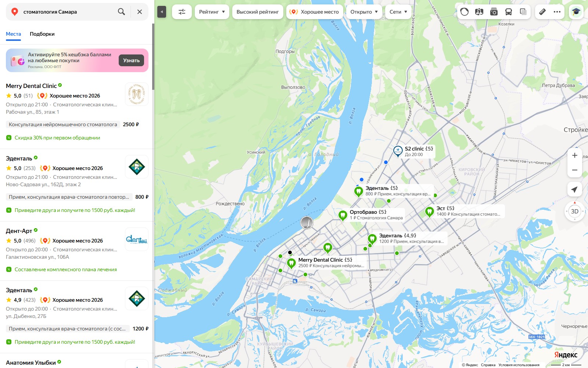Click the Скидка 30% при первом обращении offer
The width and height of the screenshot is (588, 368).
pyautogui.click(x=57, y=138)
